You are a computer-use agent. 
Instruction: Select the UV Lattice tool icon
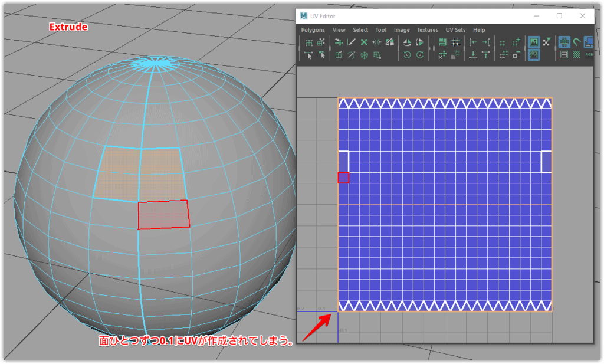pyautogui.click(x=309, y=42)
